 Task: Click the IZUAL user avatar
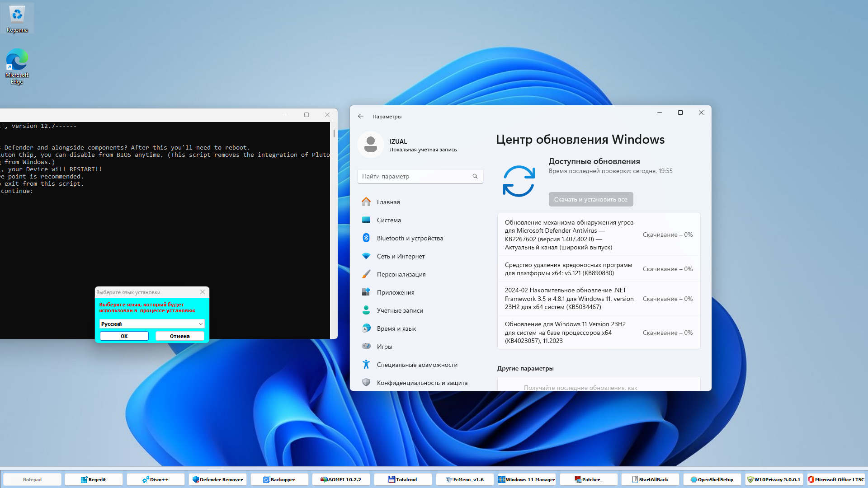coord(371,145)
